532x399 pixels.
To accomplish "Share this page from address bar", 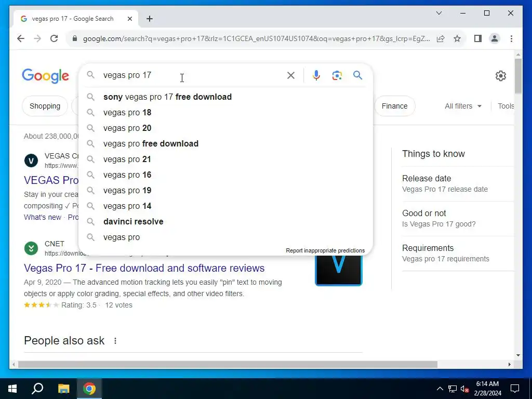I will point(441,38).
